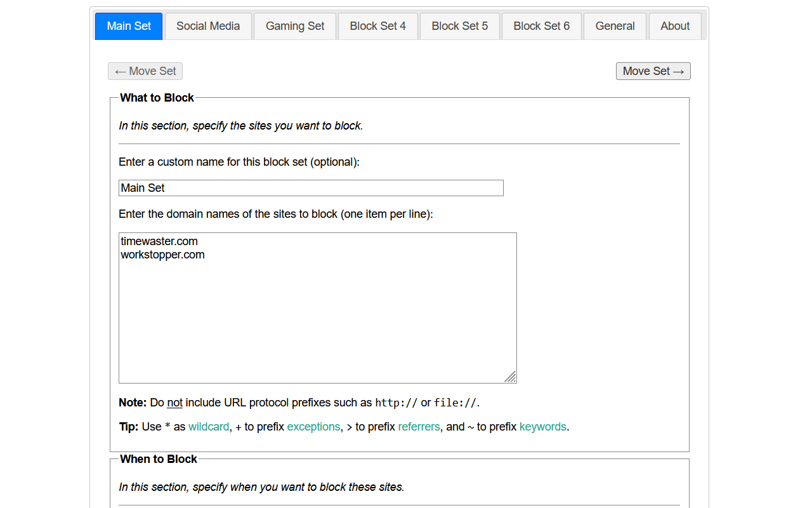
Task: Click the Move Set right button
Action: (x=653, y=71)
